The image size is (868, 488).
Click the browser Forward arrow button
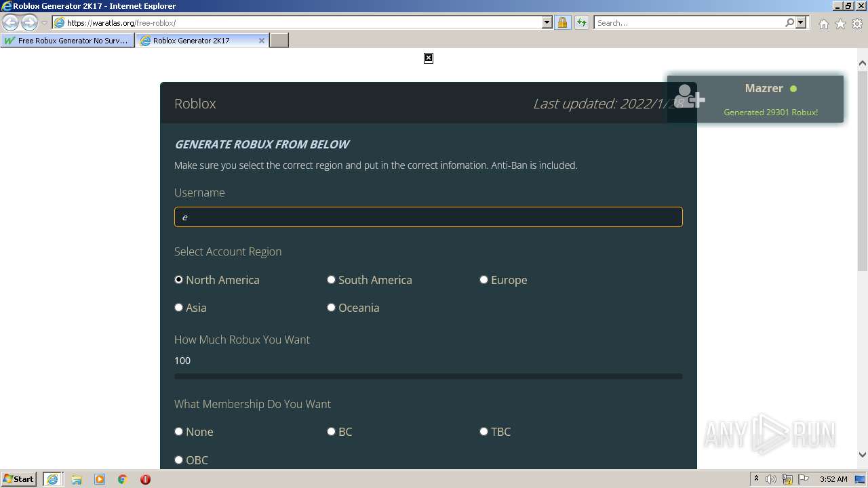(x=28, y=22)
